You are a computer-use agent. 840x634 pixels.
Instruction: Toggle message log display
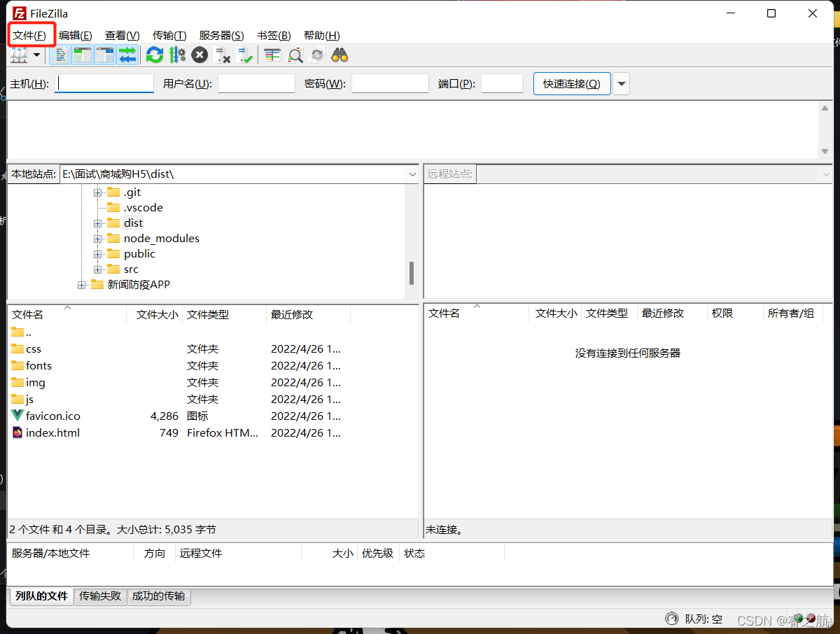click(61, 55)
